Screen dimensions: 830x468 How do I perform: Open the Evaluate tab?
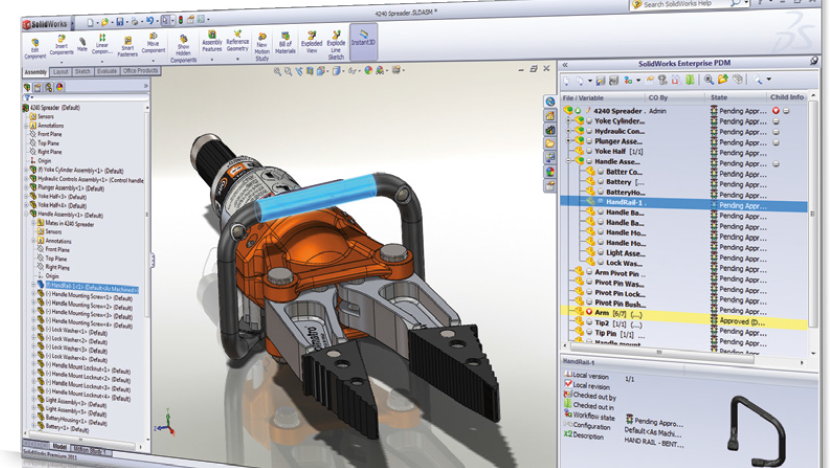108,73
